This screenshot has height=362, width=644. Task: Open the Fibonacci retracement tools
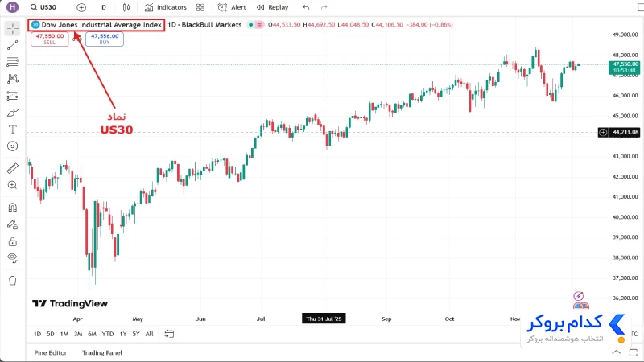click(13, 62)
